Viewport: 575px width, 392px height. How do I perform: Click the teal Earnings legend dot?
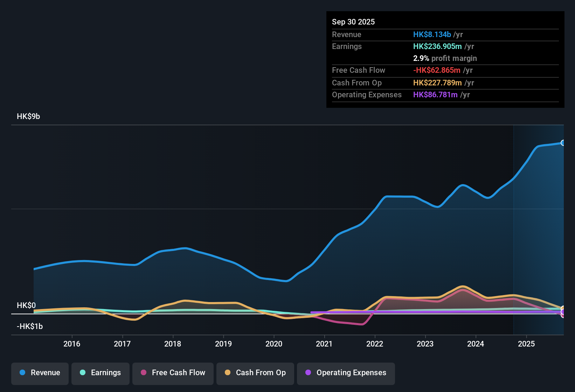tap(83, 373)
